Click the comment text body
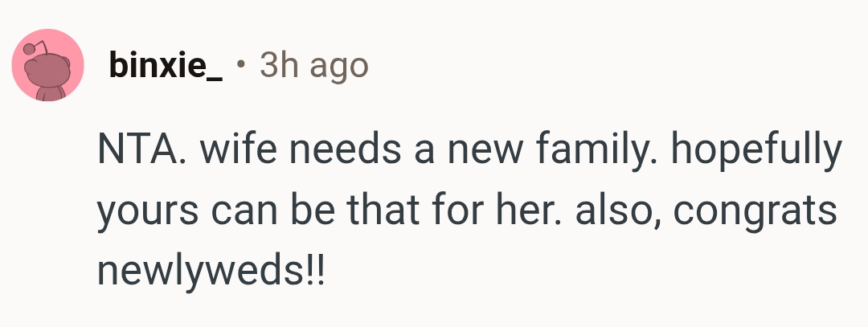The image size is (868, 327). [x=466, y=211]
